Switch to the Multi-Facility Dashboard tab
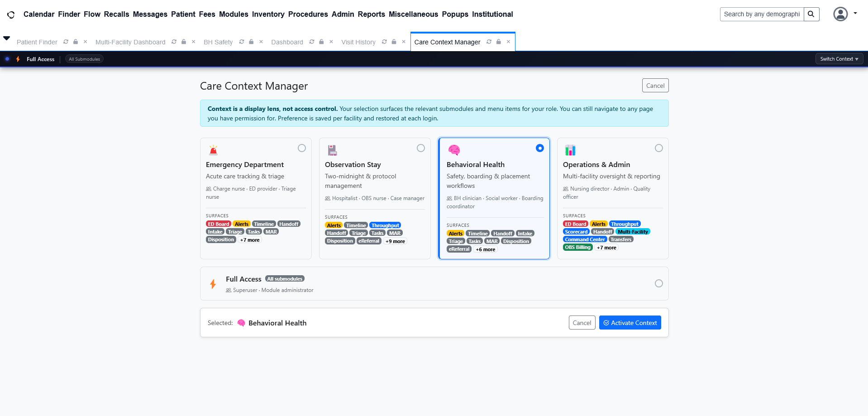868x416 pixels. [x=130, y=42]
